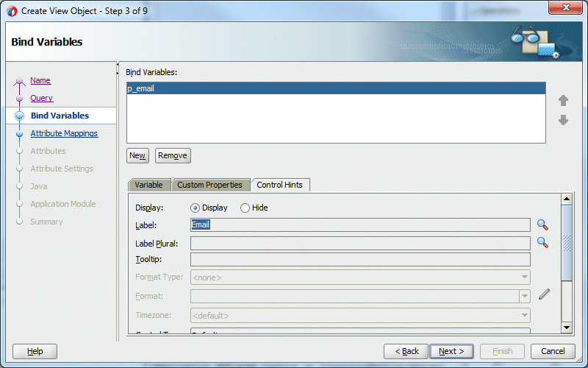The width and height of the screenshot is (588, 368).
Task: Move bind variable up with the up arrow
Action: point(563,100)
